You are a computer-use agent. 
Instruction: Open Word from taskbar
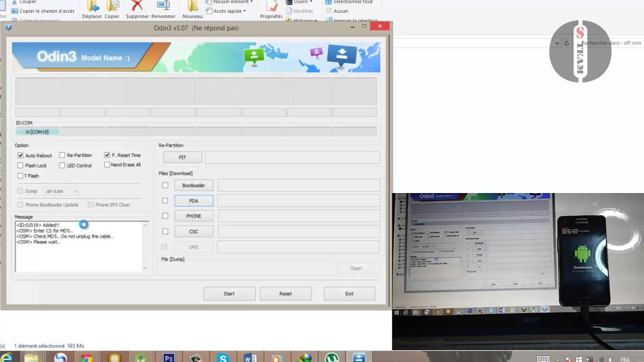(250, 358)
